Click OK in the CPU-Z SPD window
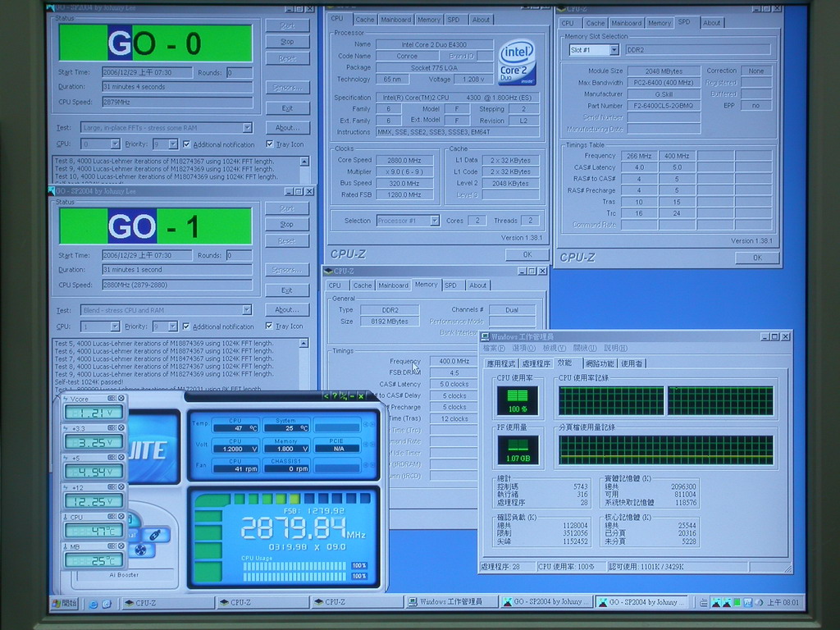840x630 pixels. (x=756, y=258)
